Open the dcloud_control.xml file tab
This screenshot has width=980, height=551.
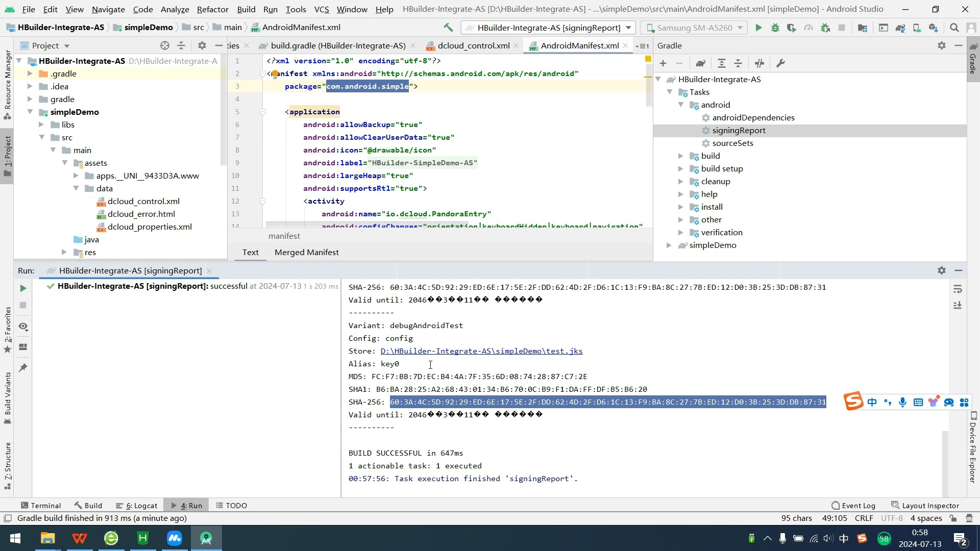click(475, 45)
